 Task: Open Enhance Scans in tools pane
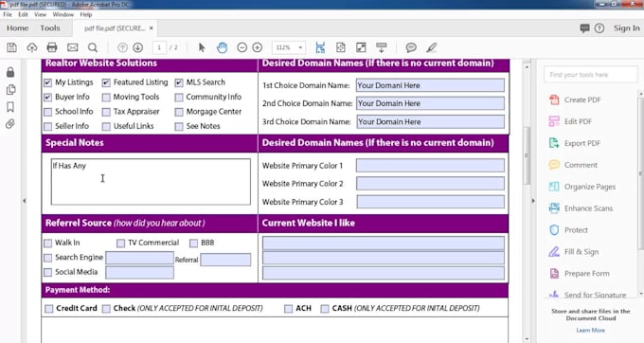(x=581, y=208)
